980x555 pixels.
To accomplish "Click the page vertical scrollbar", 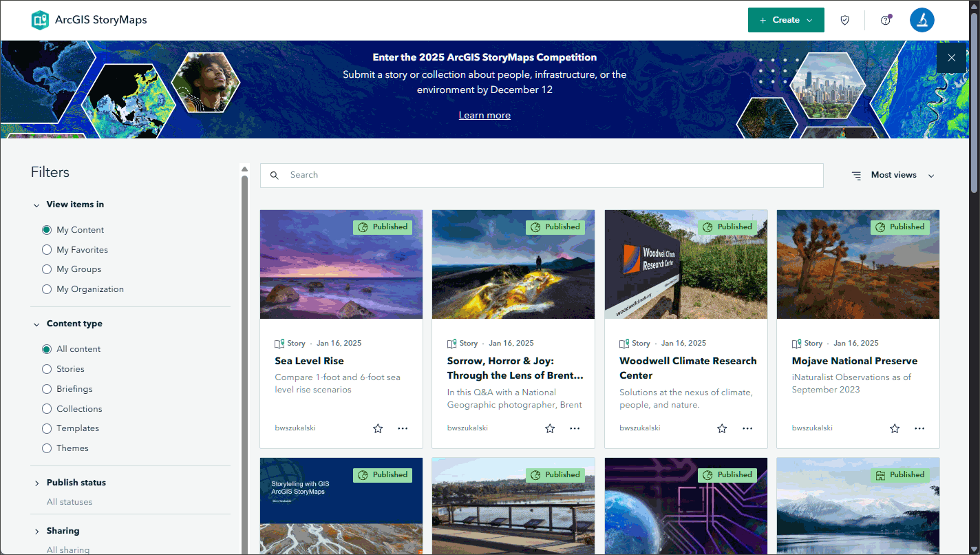I will [x=974, y=103].
